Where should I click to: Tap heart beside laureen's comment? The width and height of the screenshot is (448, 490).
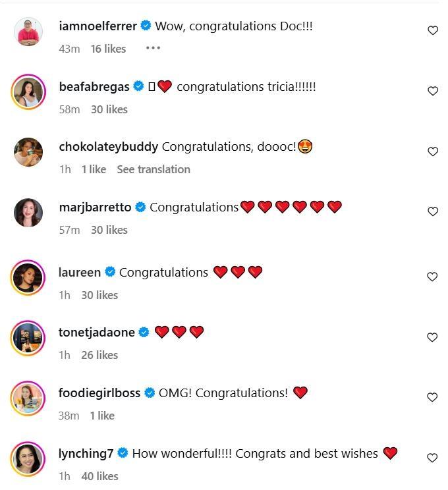click(x=433, y=277)
